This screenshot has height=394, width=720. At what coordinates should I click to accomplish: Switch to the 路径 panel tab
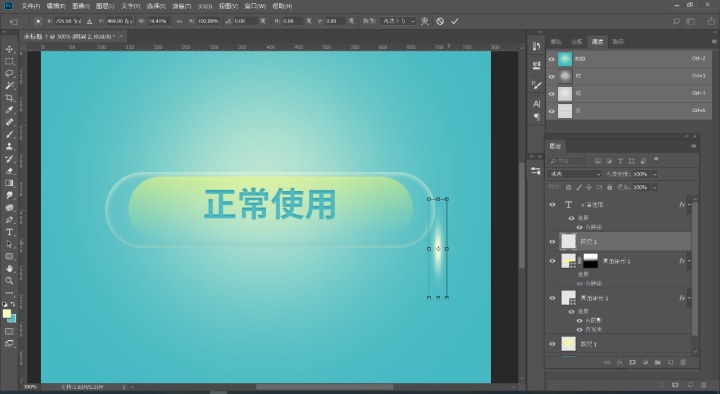tap(618, 42)
